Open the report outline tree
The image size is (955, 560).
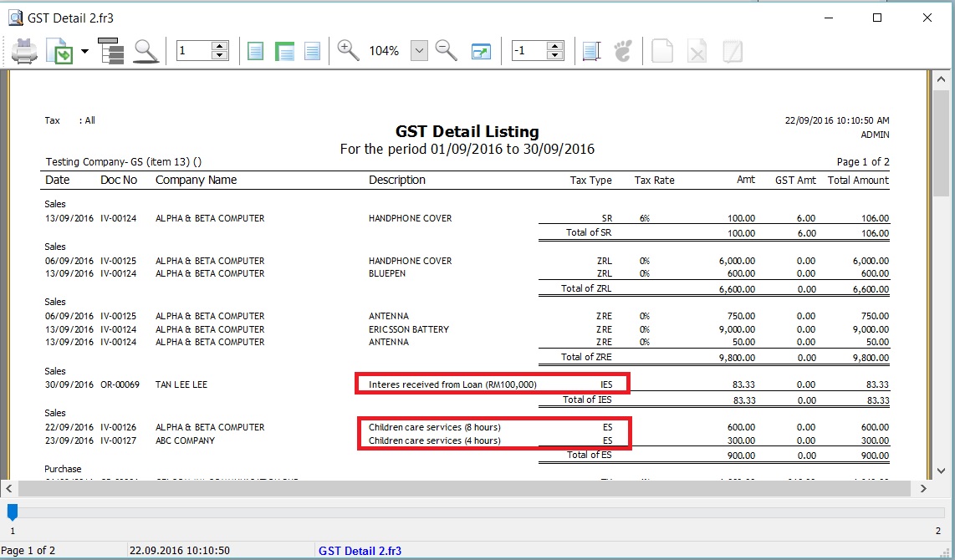coord(111,50)
